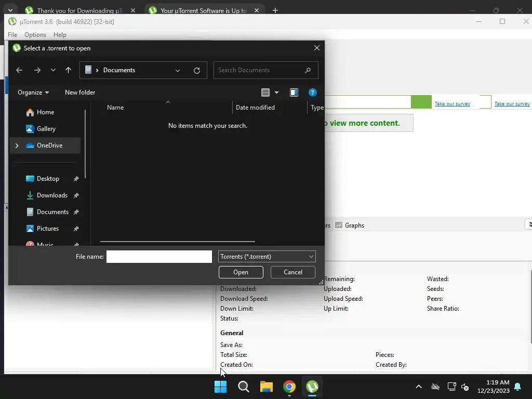The image size is (532, 399).
Task: Close the Select a .torrent dialog
Action: click(317, 48)
